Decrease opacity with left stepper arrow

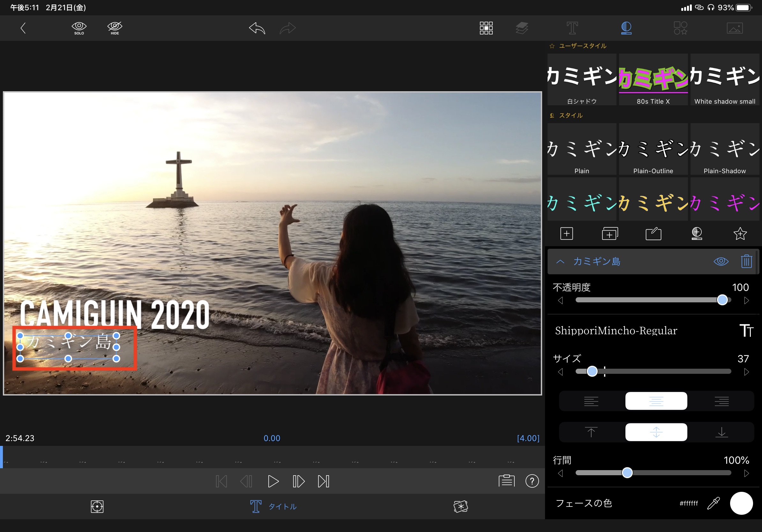point(560,300)
